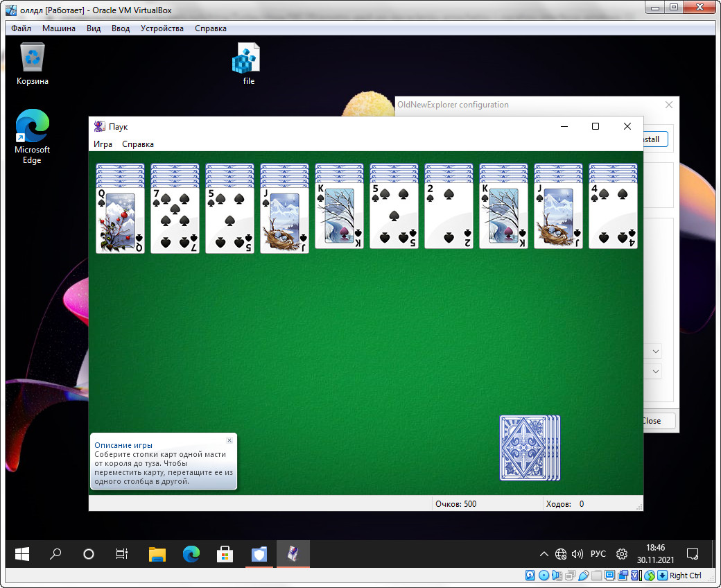Open VirtualBox Справка menu

(211, 28)
